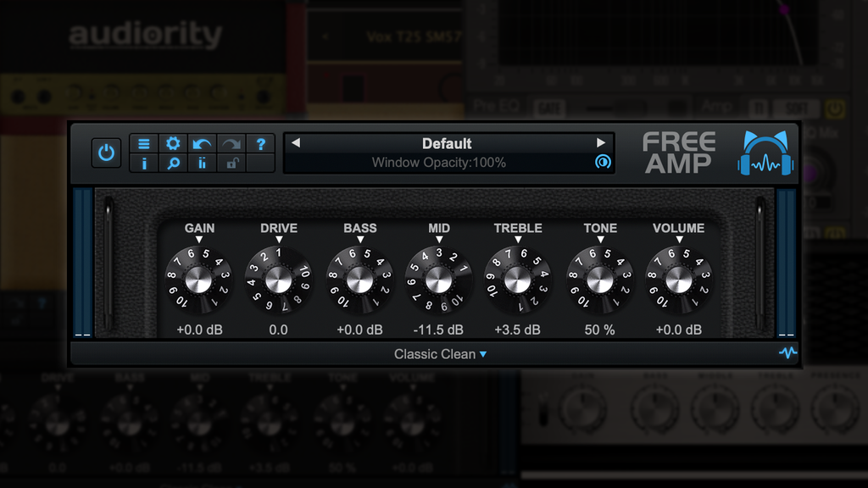Click the MID label

tap(439, 228)
